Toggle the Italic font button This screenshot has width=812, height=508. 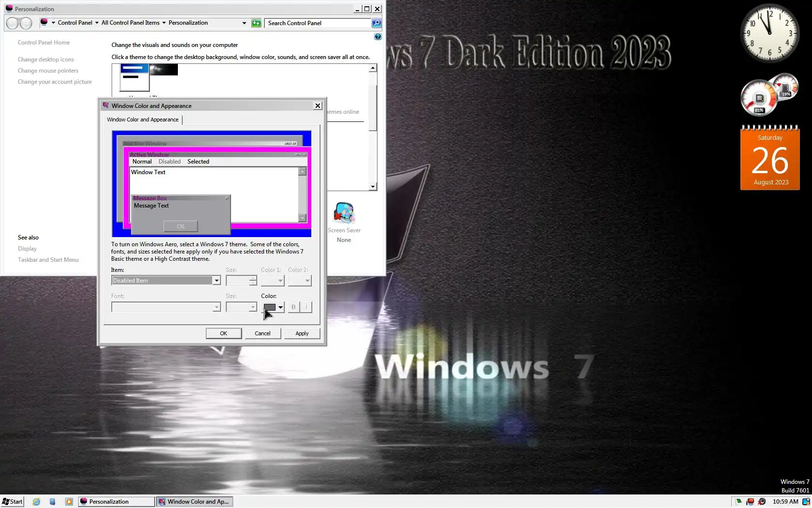click(x=306, y=307)
